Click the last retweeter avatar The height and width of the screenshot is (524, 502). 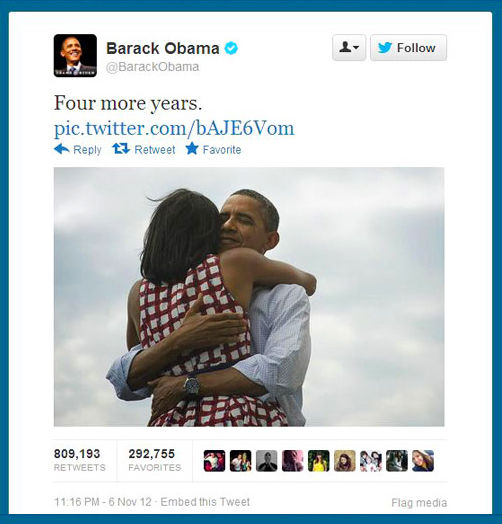coord(423,461)
